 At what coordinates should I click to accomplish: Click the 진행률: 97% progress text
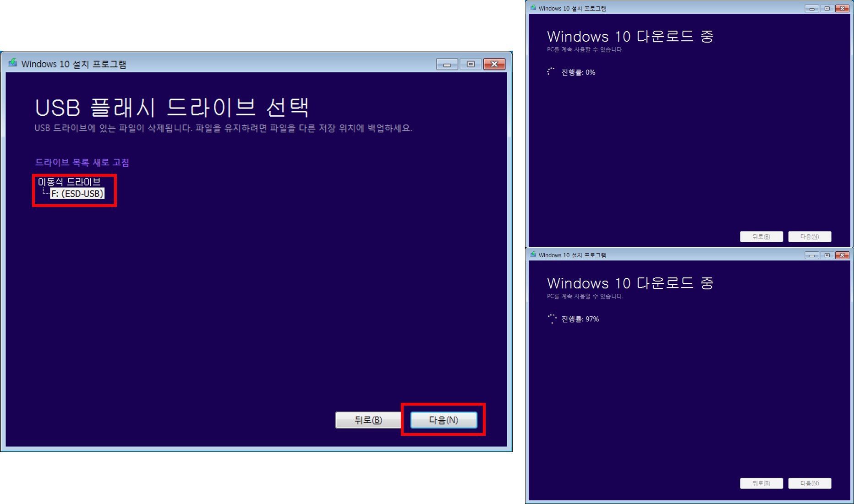580,319
